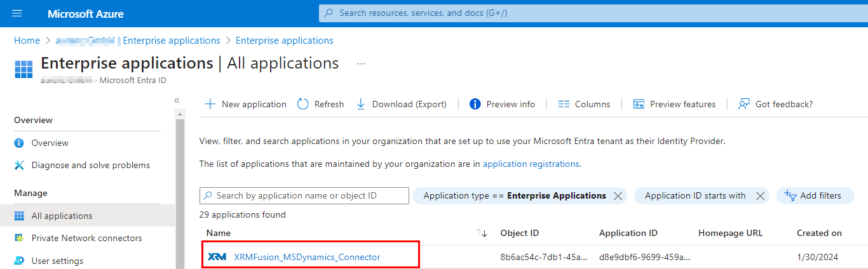Viewport: 868px width, 269px height.
Task: Click the wrench icon for Diagnose
Action: [x=19, y=165]
